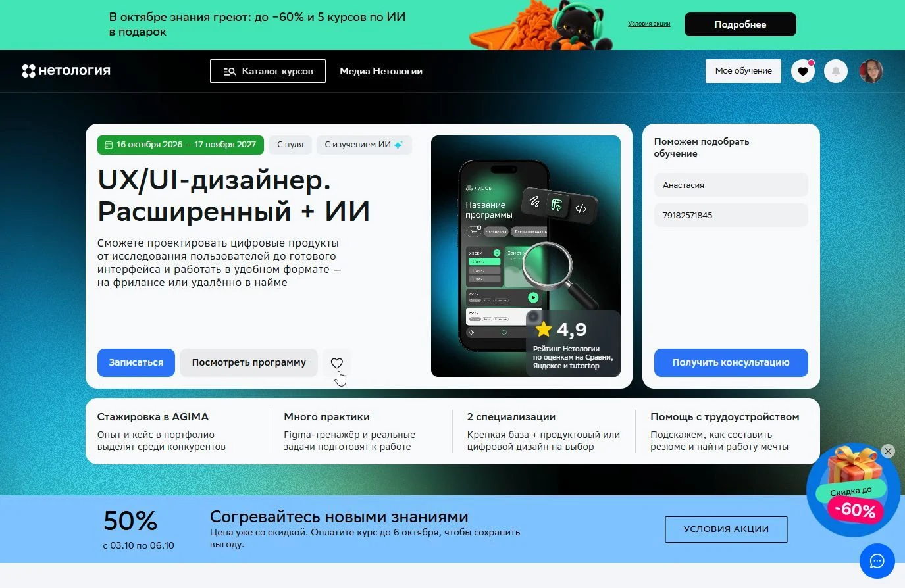Click 'Рейтинг Нетологии по оценкам' caption

(573, 357)
